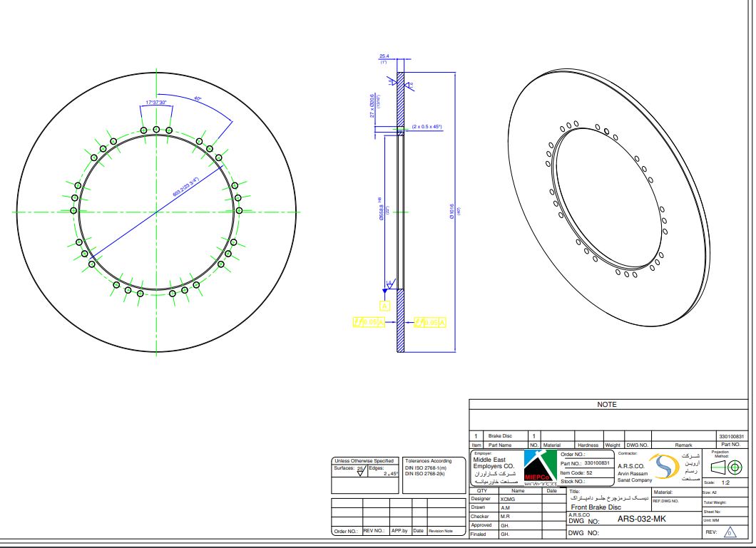Click the surface roughness 25 symbol
The height and width of the screenshot is (548, 756).
point(360,470)
